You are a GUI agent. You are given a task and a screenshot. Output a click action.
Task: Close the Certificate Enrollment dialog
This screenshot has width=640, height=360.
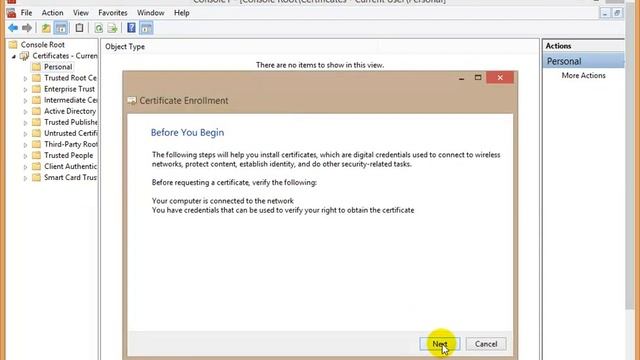click(x=500, y=77)
